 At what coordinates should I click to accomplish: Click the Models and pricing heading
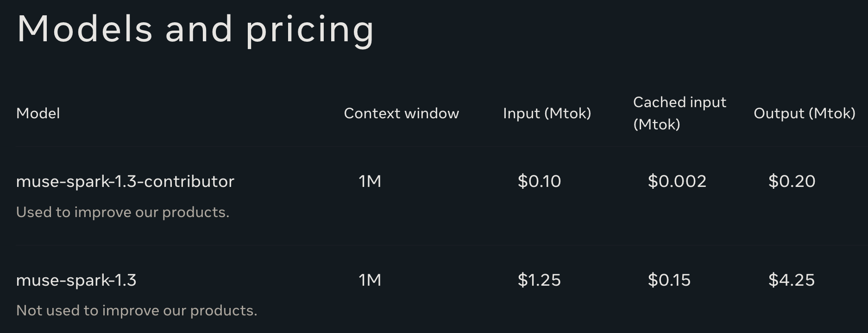pos(195,30)
